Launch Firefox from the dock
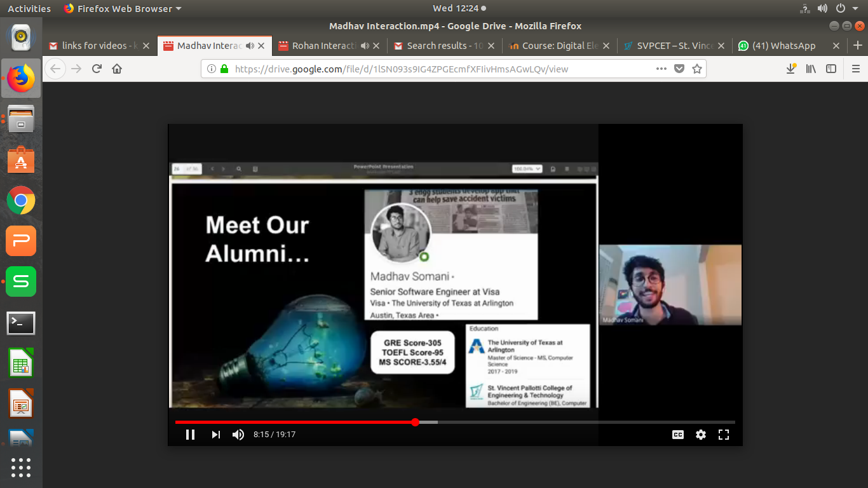 (x=21, y=79)
